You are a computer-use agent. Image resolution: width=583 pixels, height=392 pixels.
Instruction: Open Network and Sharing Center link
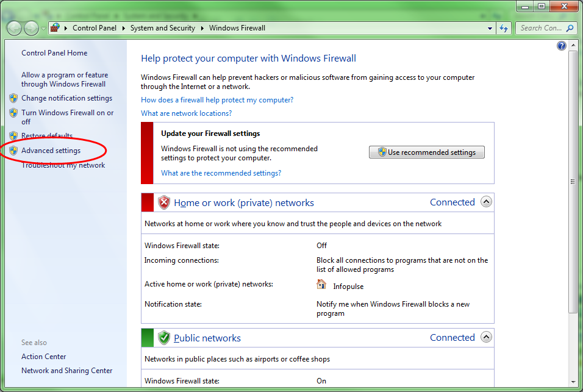pyautogui.click(x=67, y=371)
